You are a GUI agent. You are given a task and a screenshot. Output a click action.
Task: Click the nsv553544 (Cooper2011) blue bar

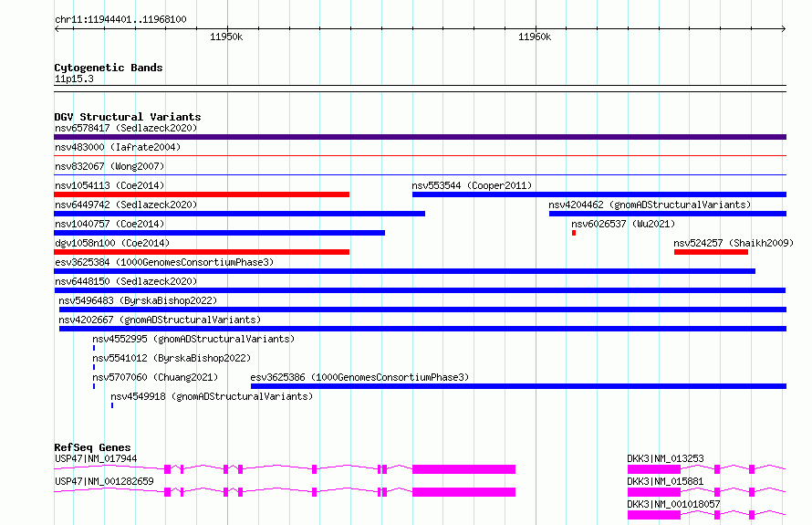[x=599, y=194]
